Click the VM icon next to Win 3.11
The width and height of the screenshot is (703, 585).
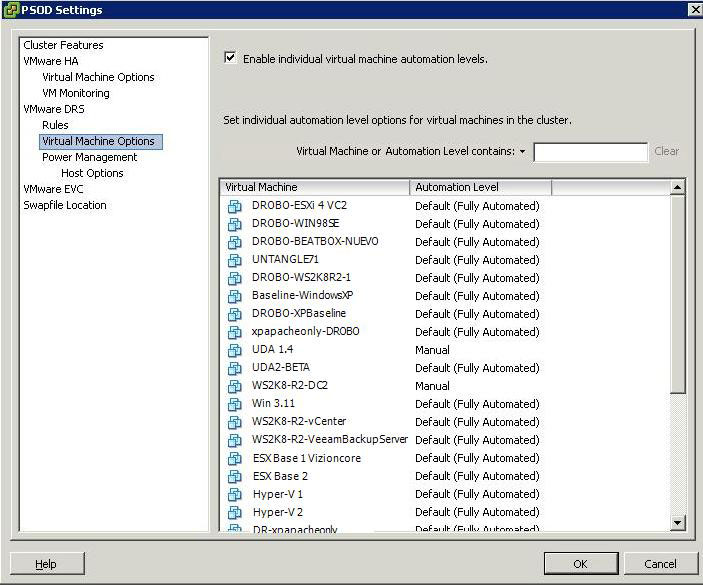tap(234, 404)
